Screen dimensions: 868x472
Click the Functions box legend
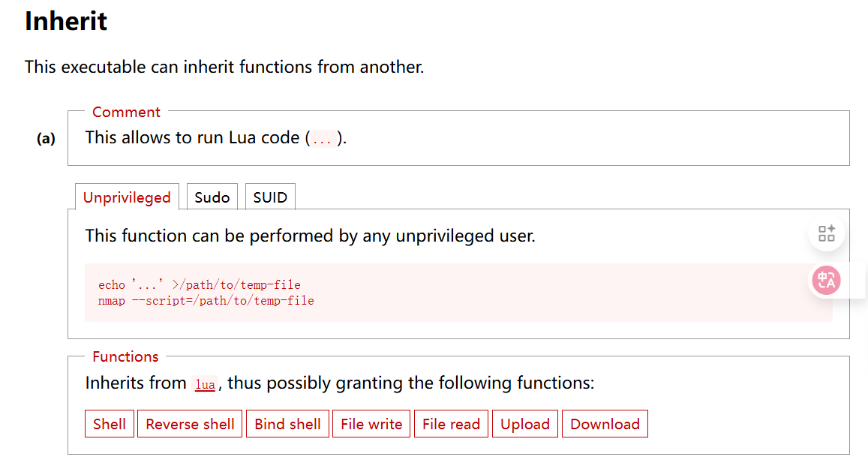tap(125, 356)
